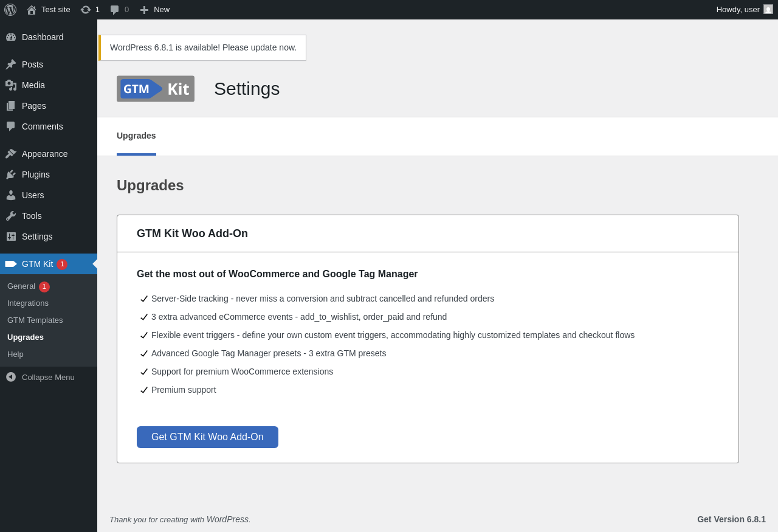Viewport: 778px width, 532px height.
Task: Select the GTM Kit sidebar menu
Action: pos(49,264)
